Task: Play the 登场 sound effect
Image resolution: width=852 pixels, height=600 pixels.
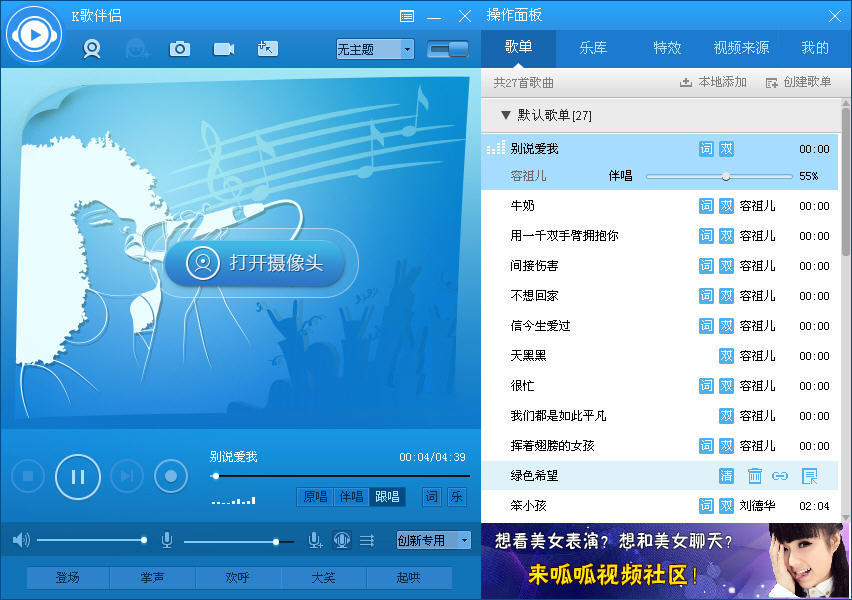Action: [68, 577]
